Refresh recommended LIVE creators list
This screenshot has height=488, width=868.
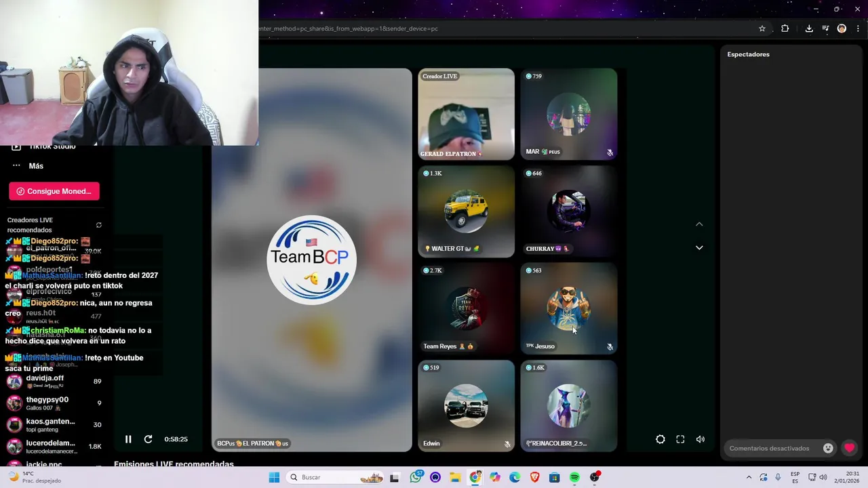coord(99,225)
